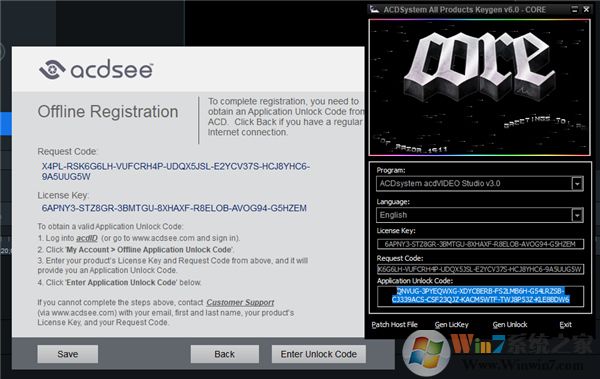Click the keygen Request Code field
600x379 pixels.
480,269
